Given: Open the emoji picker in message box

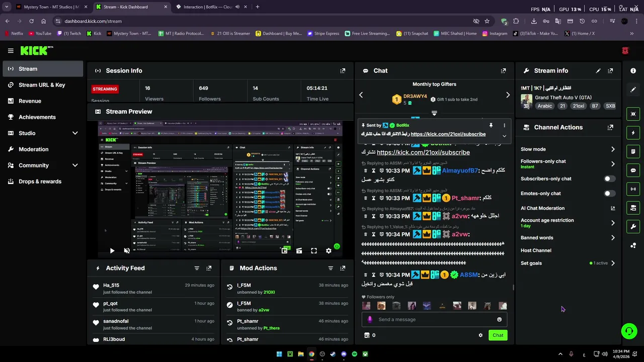Looking at the screenshot, I should click(x=499, y=320).
